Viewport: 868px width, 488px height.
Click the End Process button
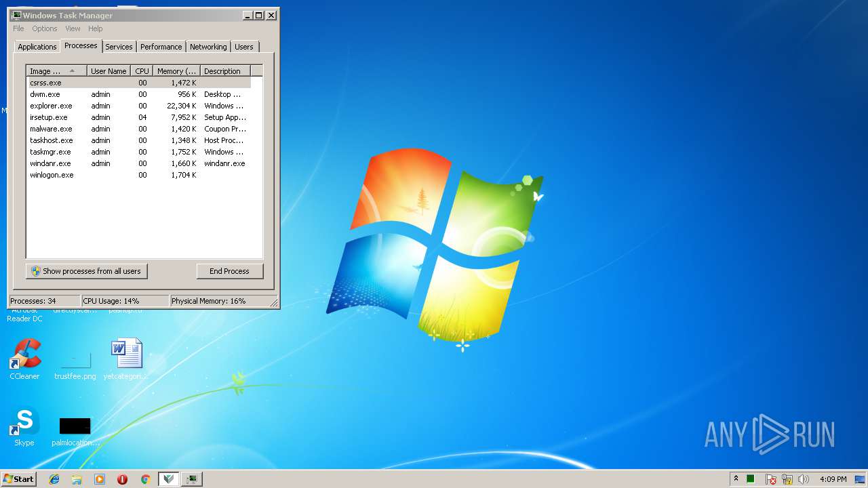coord(229,271)
